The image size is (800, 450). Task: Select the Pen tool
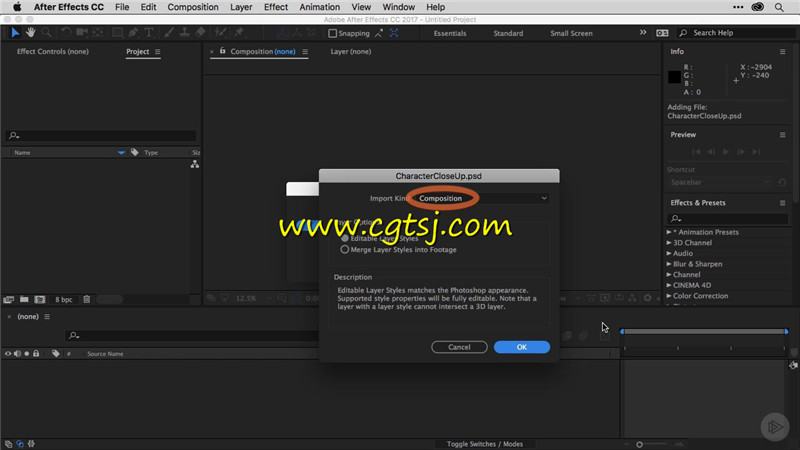[133, 33]
